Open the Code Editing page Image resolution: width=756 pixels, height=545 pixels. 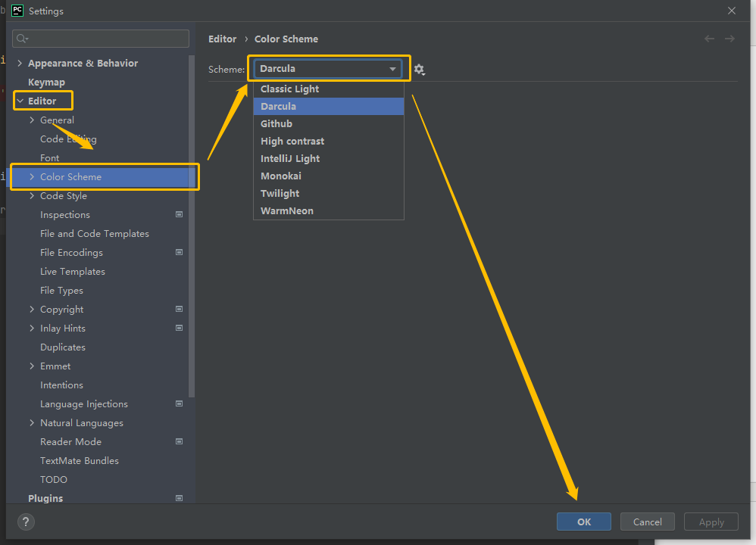(x=68, y=139)
